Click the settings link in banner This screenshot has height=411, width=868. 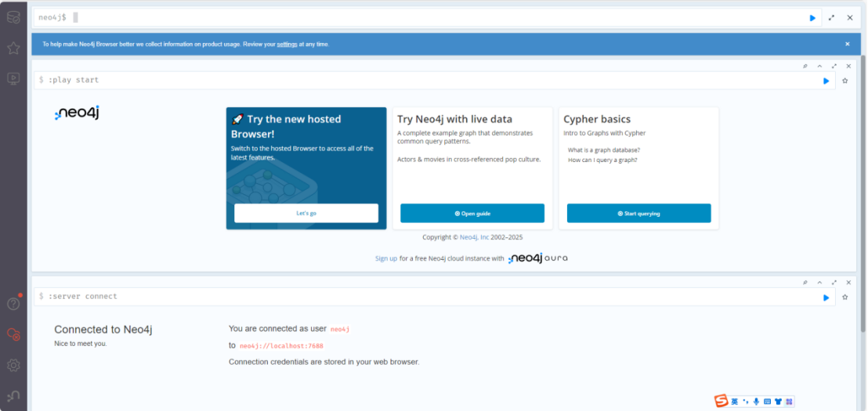pyautogui.click(x=288, y=45)
